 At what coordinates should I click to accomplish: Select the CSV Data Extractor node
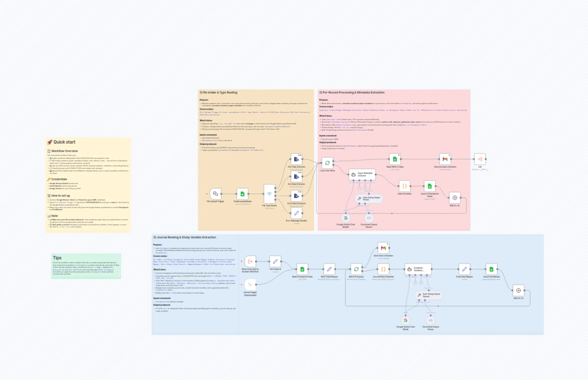pyautogui.click(x=297, y=160)
